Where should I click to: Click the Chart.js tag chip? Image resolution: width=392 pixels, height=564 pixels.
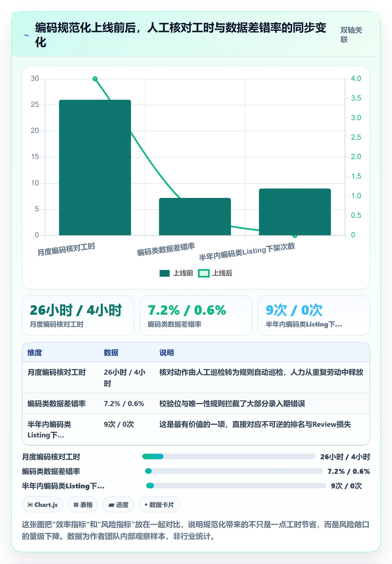click(43, 505)
